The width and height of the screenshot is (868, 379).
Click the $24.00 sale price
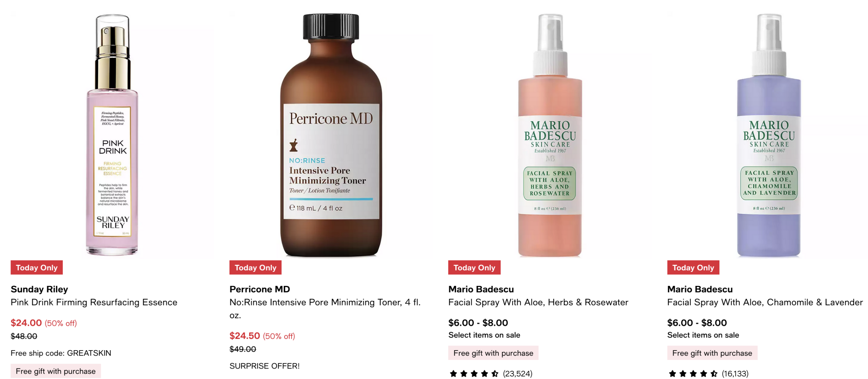(x=26, y=323)
